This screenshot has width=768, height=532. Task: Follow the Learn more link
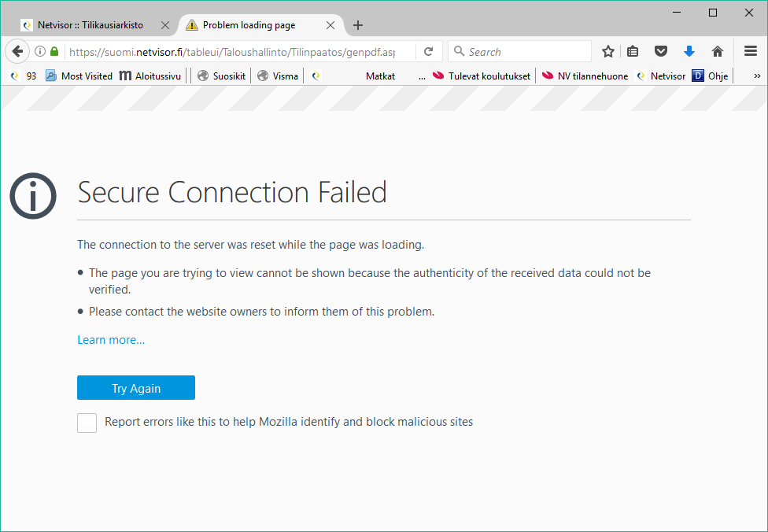pyautogui.click(x=111, y=340)
